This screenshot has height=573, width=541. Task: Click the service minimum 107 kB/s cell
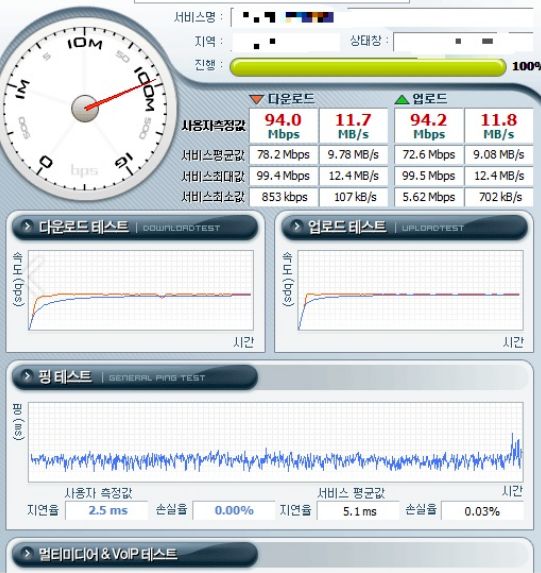coord(353,197)
